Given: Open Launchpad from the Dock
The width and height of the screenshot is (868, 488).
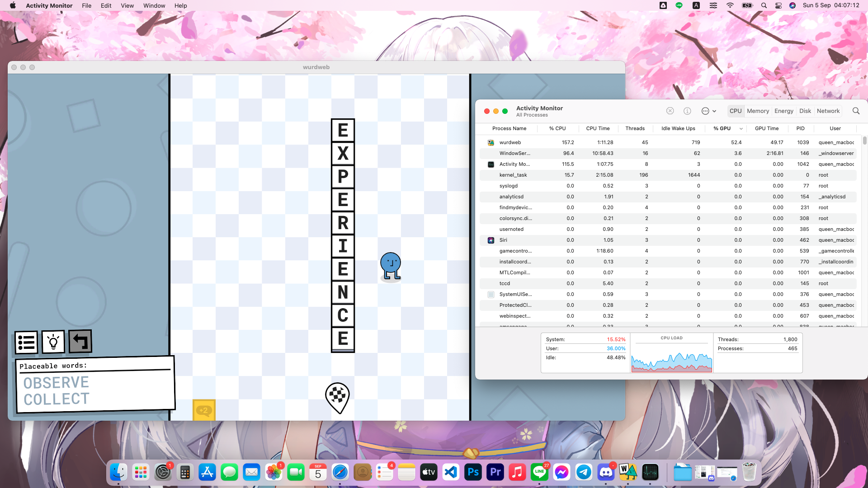Looking at the screenshot, I should (141, 473).
